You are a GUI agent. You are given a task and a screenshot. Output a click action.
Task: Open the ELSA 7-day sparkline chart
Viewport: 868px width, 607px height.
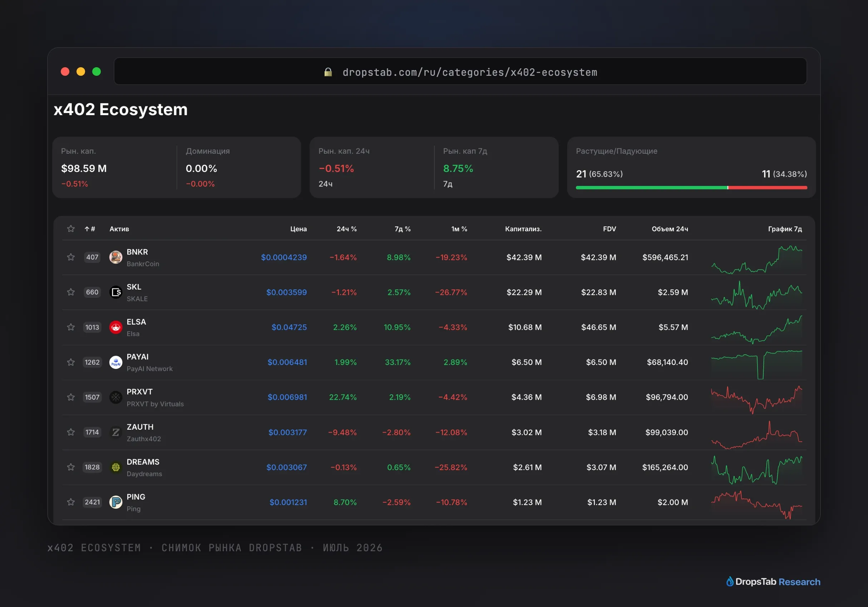click(756, 330)
